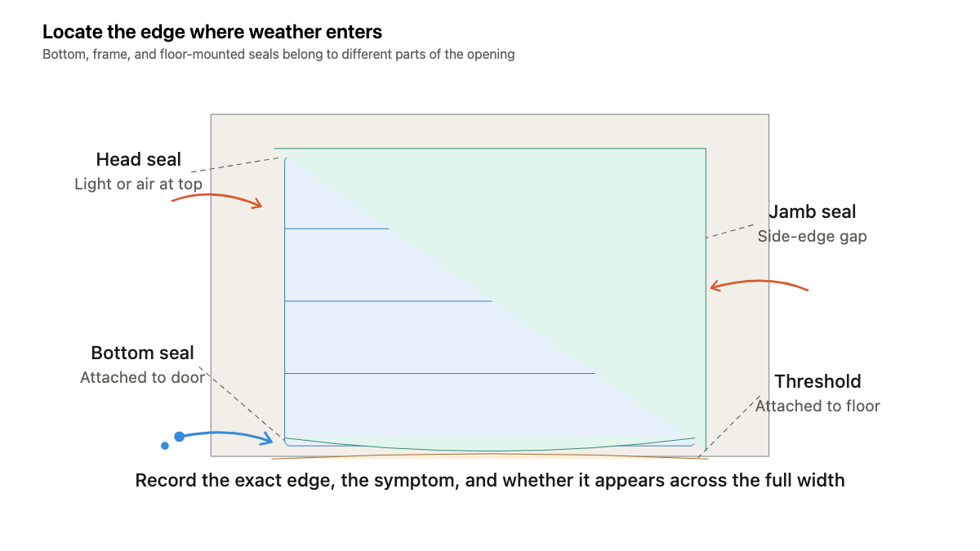Click the subtitle about floor-mounted seals
Image resolution: width=980 pixels, height=551 pixels.
[x=278, y=55]
